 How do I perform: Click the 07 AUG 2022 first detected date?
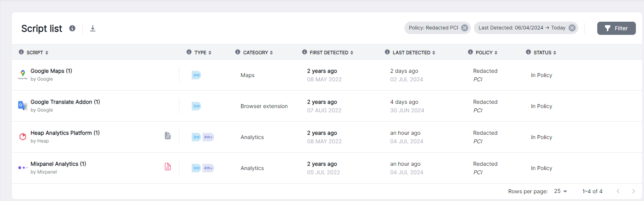324,110
